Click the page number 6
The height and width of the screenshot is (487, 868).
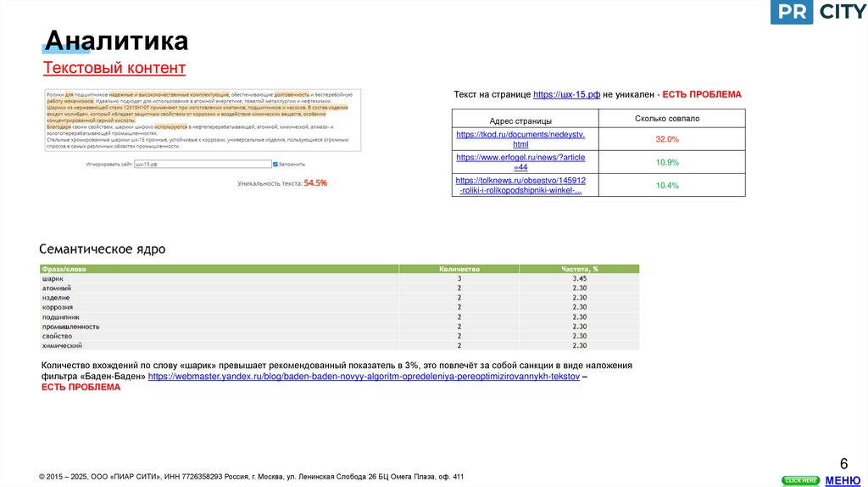[843, 464]
